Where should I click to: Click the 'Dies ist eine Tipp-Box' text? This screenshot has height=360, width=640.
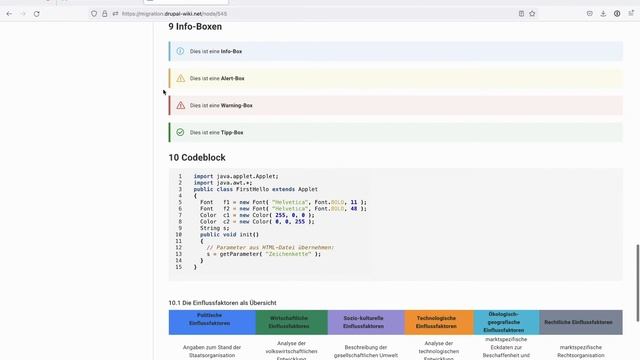pyautogui.click(x=216, y=133)
